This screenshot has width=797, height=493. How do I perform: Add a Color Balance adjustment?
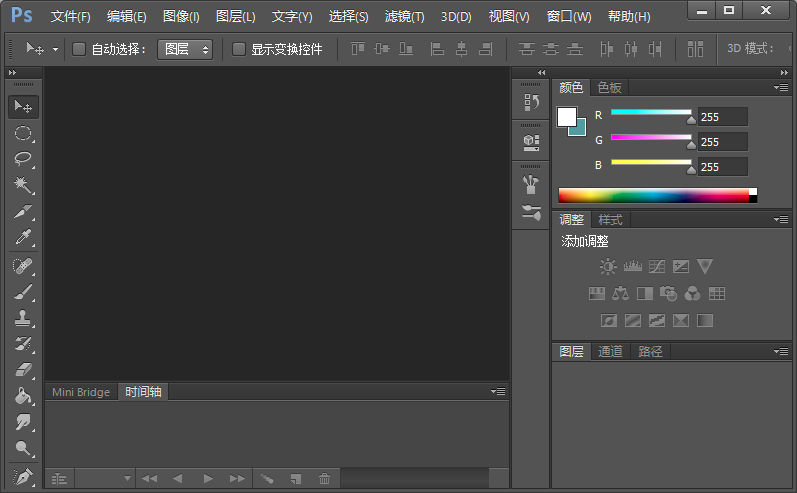tap(621, 293)
